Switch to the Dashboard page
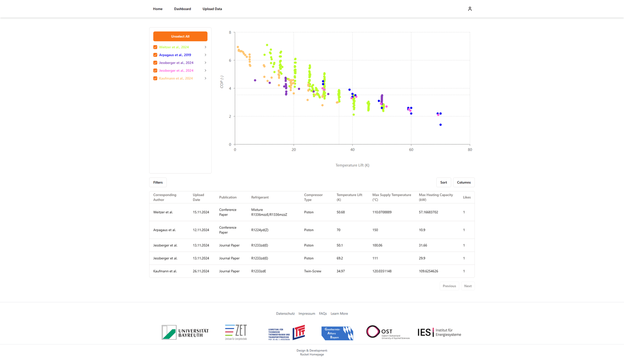This screenshot has height=364, width=624. pos(182,9)
